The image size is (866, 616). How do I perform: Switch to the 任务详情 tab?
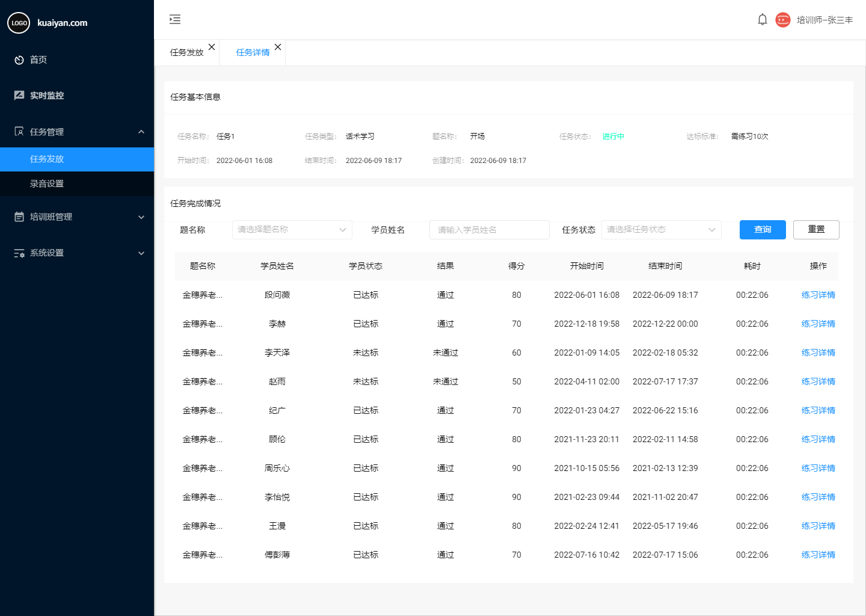click(x=253, y=52)
